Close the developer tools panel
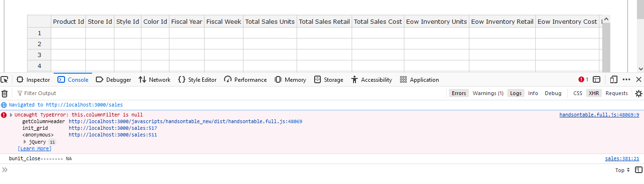This screenshot has width=644, height=184. (639, 79)
